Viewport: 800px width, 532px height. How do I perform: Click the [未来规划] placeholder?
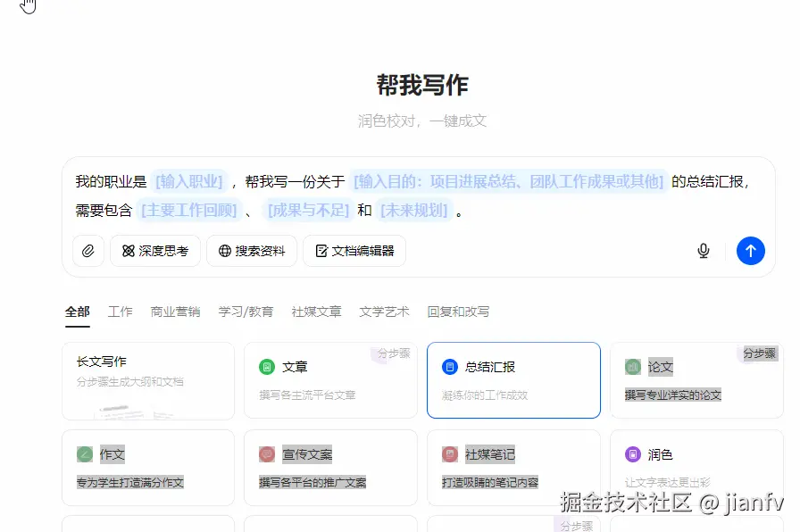(414, 210)
